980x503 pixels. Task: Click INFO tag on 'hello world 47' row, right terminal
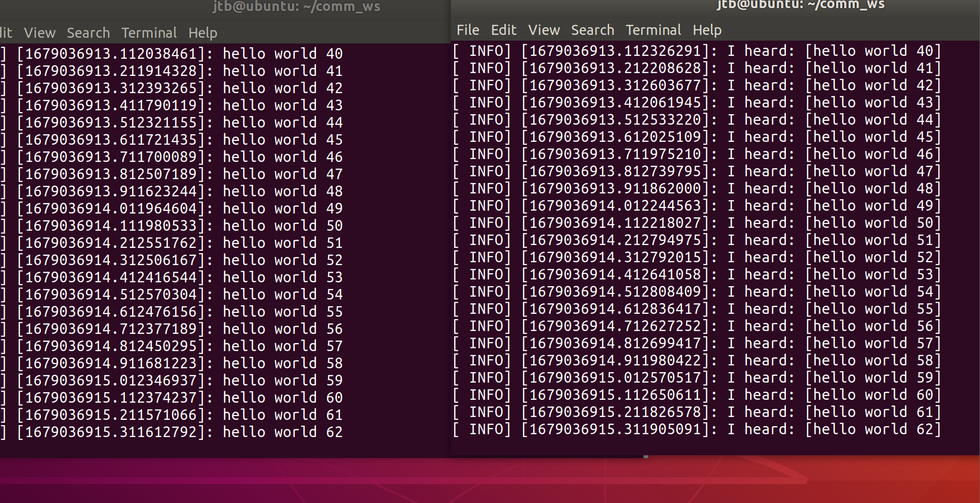click(x=486, y=171)
